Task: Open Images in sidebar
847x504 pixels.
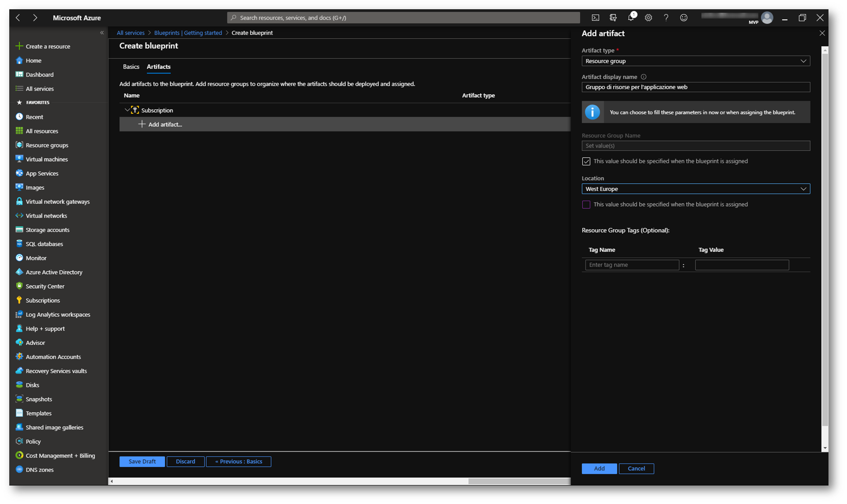Action: point(34,187)
